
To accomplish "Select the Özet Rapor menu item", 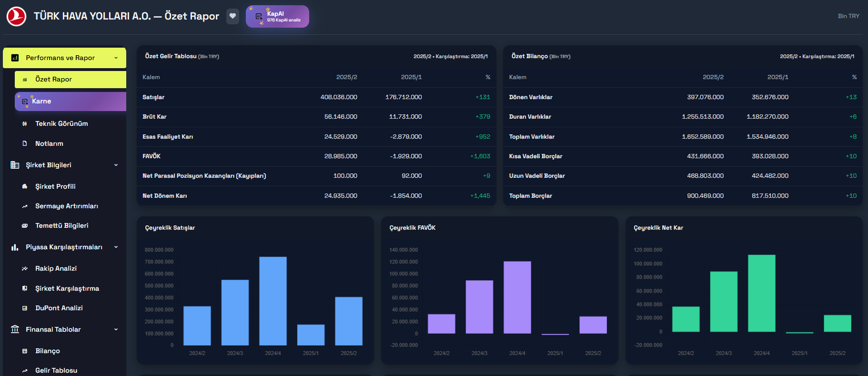I will pos(71,80).
